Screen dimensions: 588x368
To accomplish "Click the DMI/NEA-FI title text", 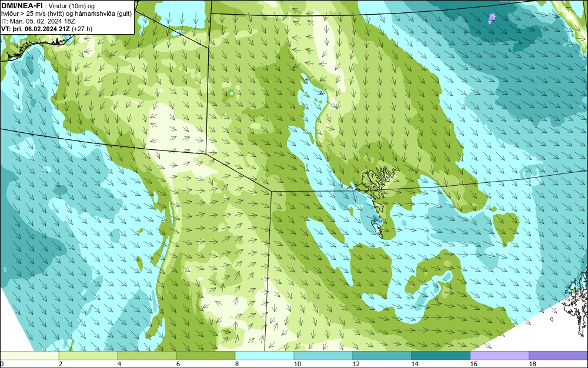I will click(22, 6).
